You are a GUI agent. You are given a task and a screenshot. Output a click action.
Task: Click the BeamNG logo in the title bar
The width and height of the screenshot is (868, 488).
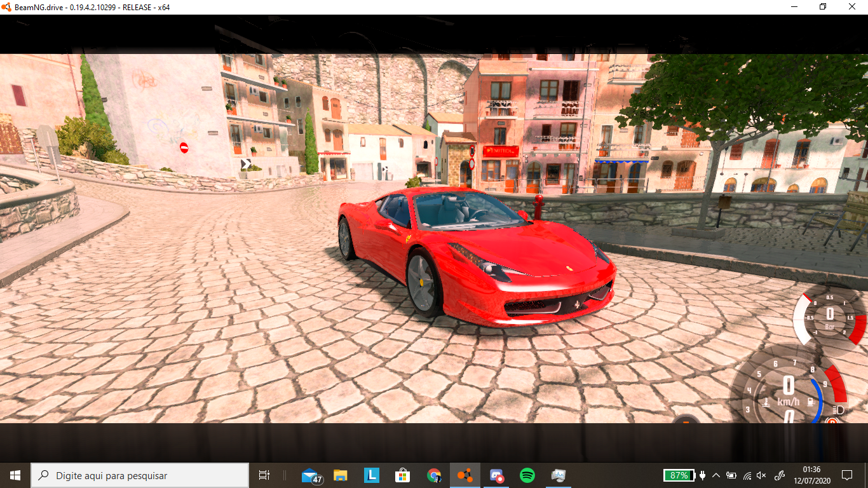[x=6, y=7]
